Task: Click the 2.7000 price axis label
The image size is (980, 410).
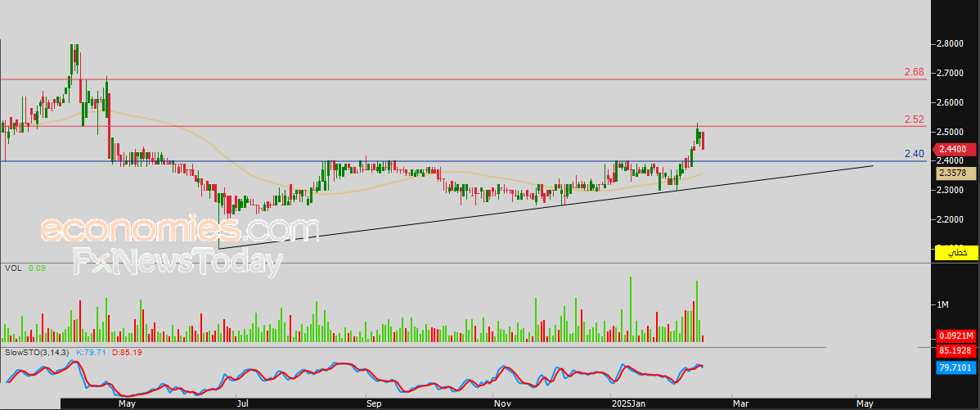Action: click(949, 74)
